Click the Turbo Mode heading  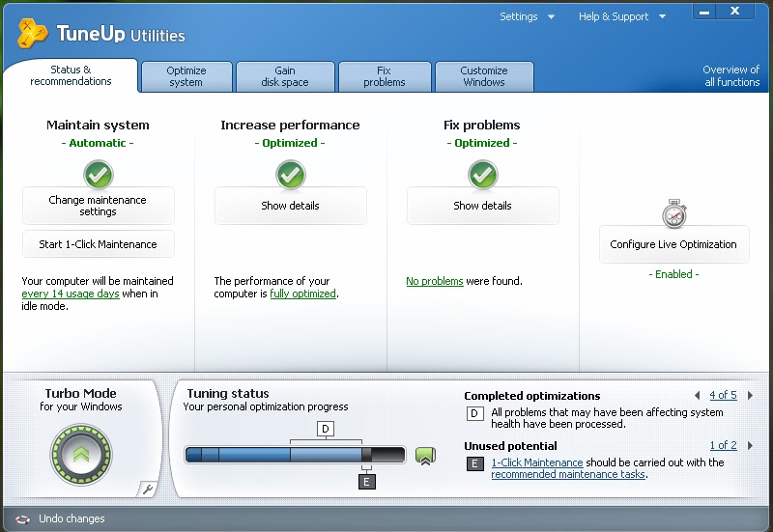point(81,393)
